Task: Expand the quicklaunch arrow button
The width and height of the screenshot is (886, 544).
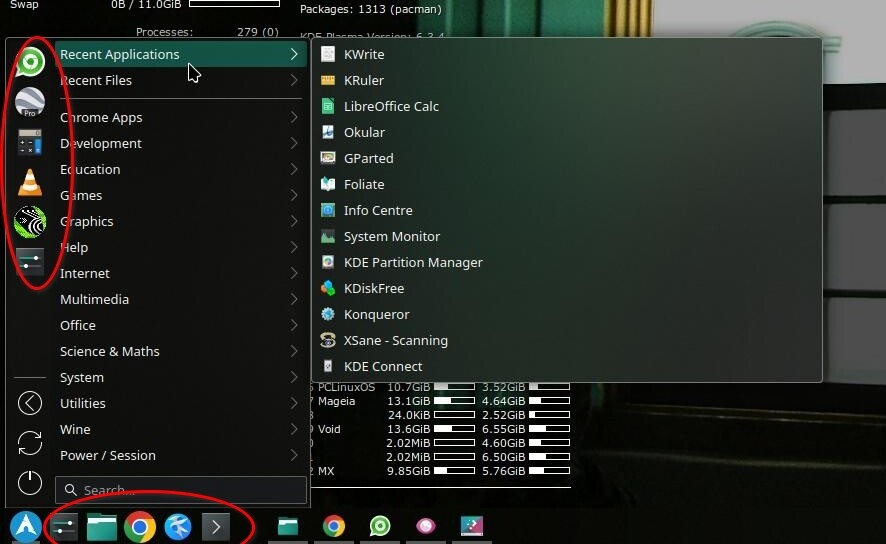Action: pos(216,527)
